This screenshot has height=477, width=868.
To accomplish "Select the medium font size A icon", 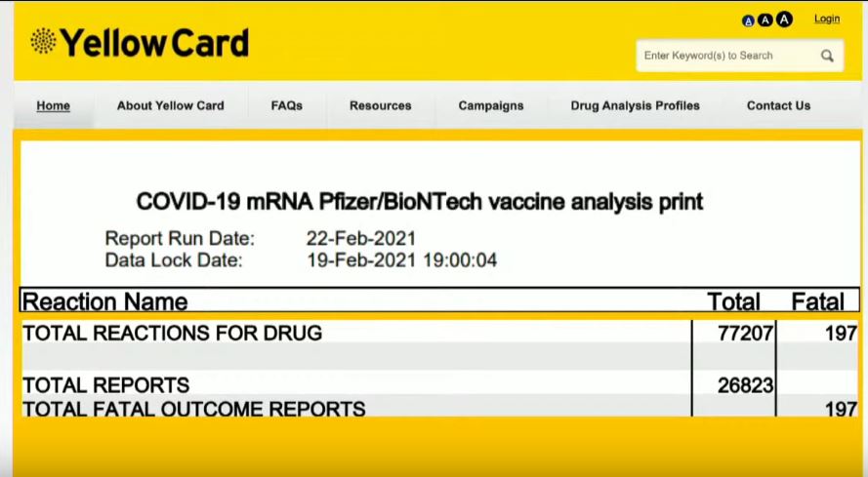I will point(765,20).
